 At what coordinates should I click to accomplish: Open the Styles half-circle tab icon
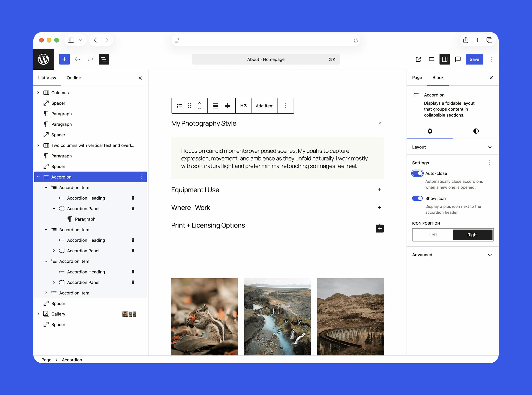476,131
